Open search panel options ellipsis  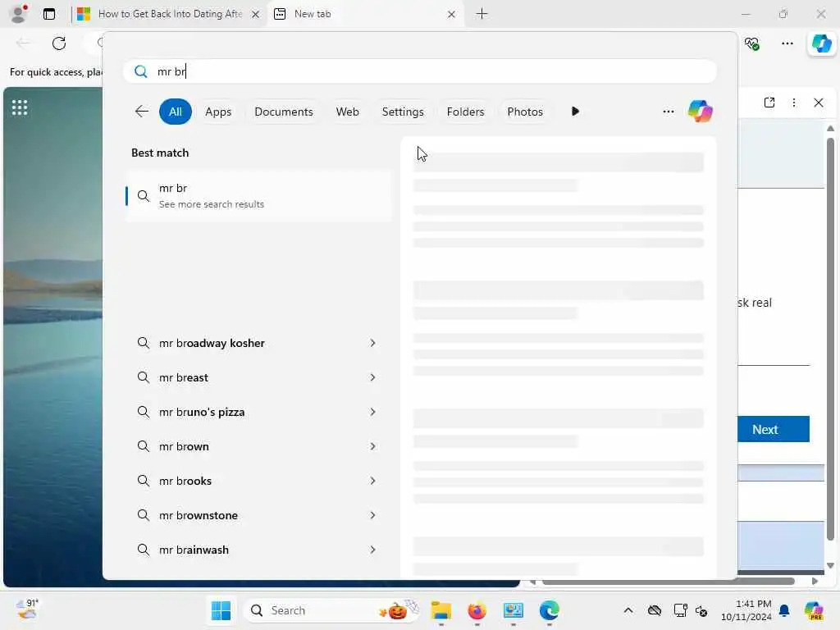tap(668, 112)
